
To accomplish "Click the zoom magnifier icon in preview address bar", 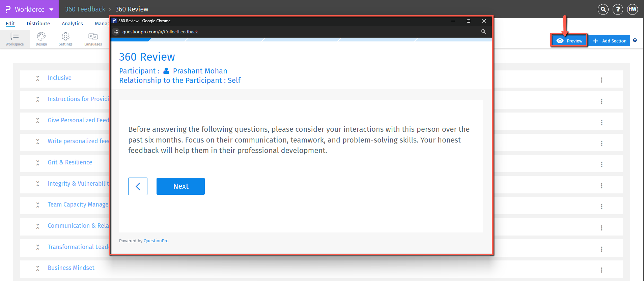I will [x=483, y=32].
